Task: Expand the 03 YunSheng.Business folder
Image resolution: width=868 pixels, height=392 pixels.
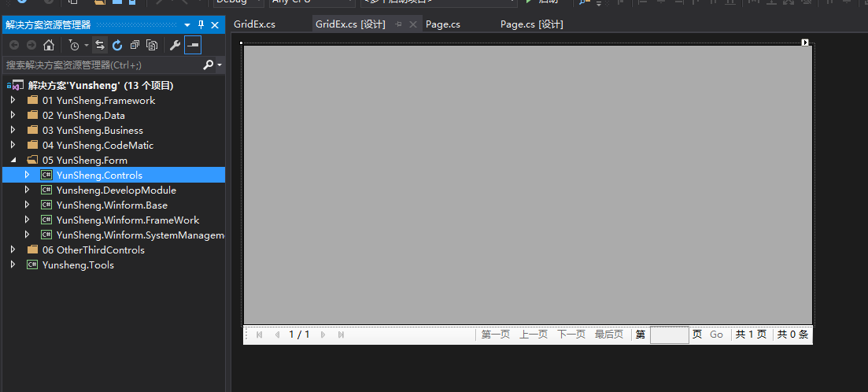Action: click(13, 131)
